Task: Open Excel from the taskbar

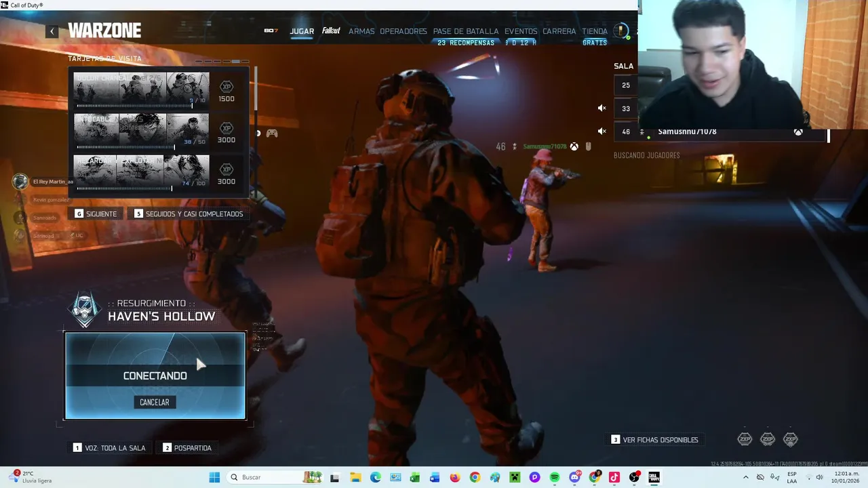Action: click(415, 477)
